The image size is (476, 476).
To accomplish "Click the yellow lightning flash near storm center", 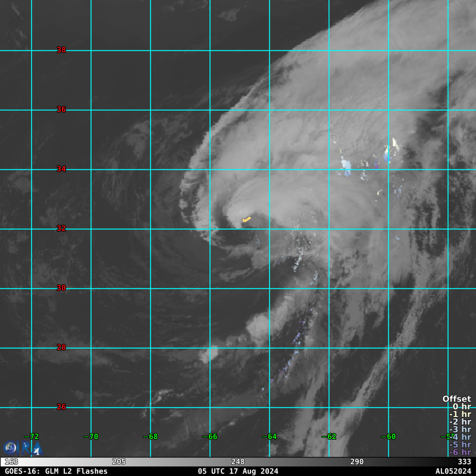I will (x=246, y=220).
